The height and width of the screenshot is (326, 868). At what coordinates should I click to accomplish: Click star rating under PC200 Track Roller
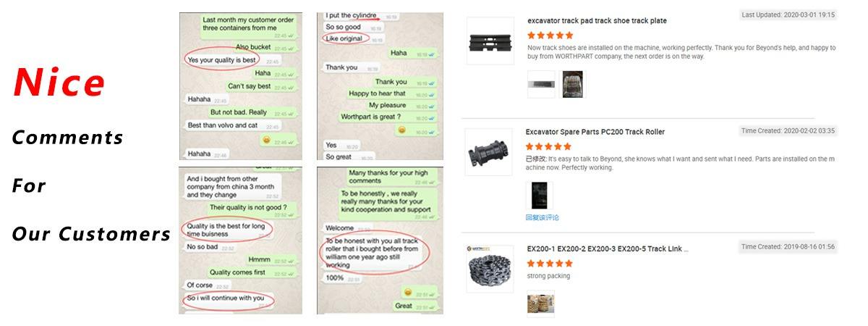click(548, 146)
